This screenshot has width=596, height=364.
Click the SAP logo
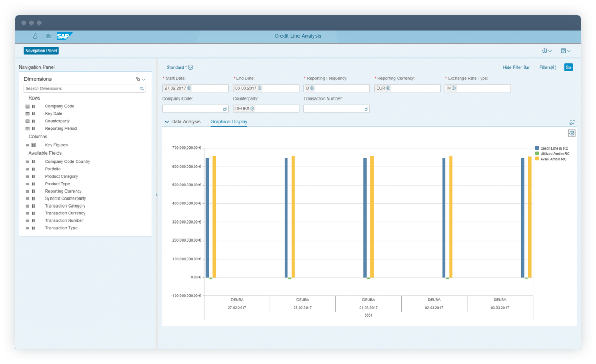pos(64,36)
